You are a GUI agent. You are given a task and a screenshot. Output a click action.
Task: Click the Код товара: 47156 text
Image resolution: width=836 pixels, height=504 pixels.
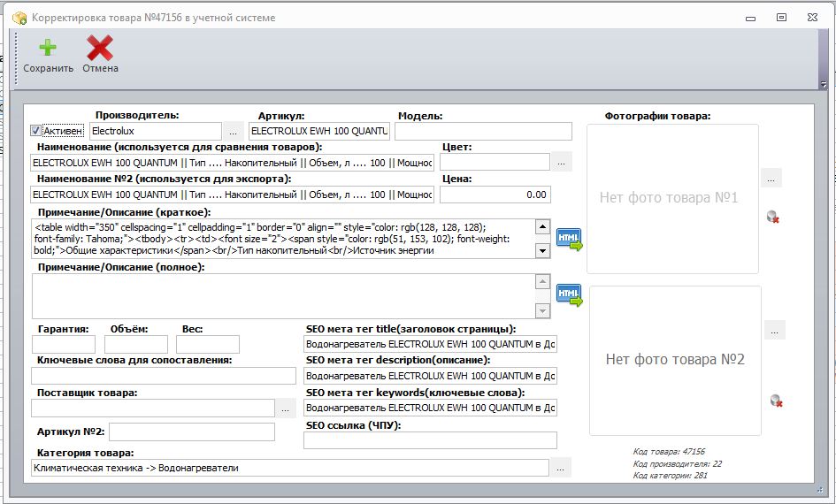pyautogui.click(x=669, y=452)
